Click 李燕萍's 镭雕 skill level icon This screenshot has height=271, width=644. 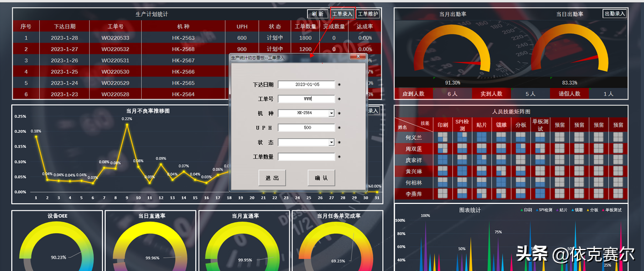501,194
